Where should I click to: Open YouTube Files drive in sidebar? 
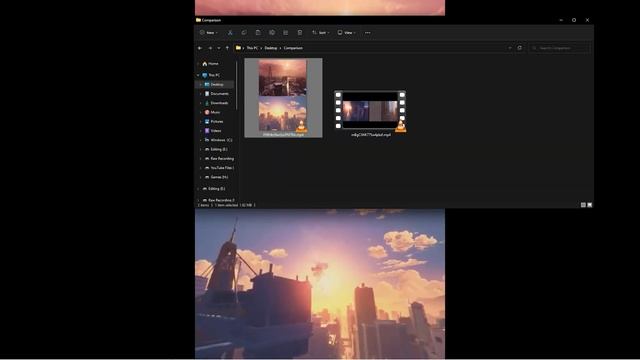[219, 168]
